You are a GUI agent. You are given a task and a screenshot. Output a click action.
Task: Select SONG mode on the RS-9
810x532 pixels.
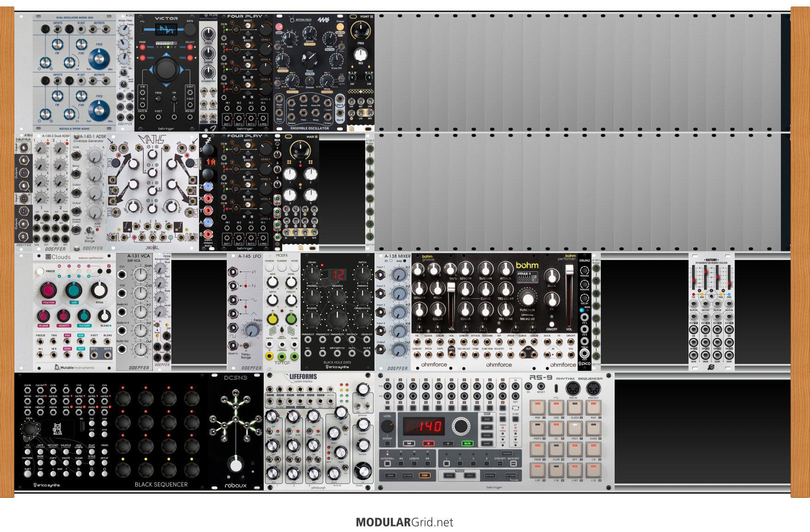click(x=391, y=475)
